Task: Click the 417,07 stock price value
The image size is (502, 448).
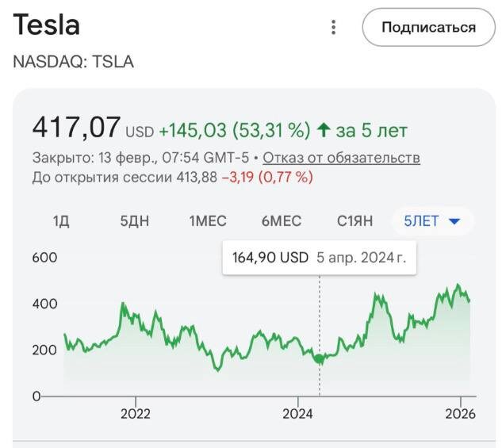Action: pyautogui.click(x=76, y=128)
